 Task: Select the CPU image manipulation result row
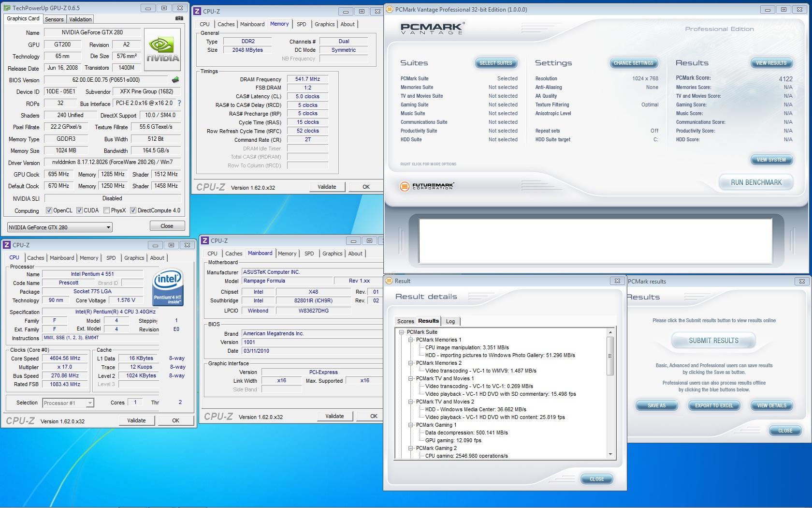[467, 347]
